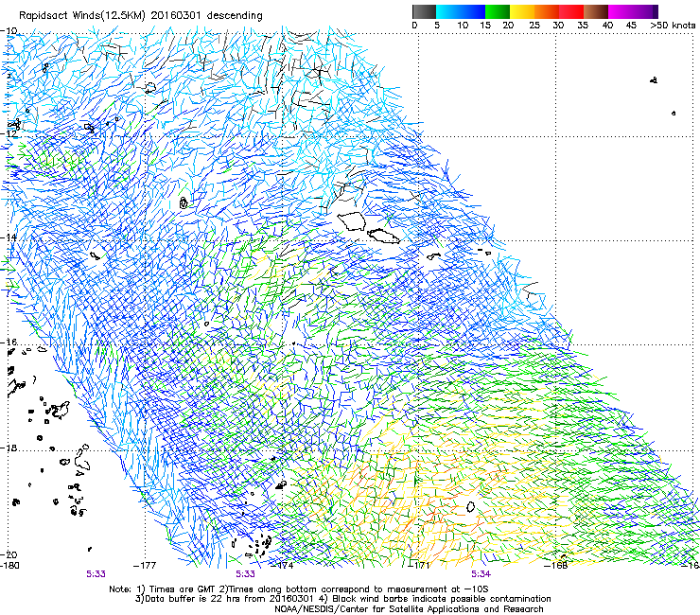The image size is (700, 615).
Task: Click the magenta 40-45 knots legend color
Action: click(x=621, y=11)
